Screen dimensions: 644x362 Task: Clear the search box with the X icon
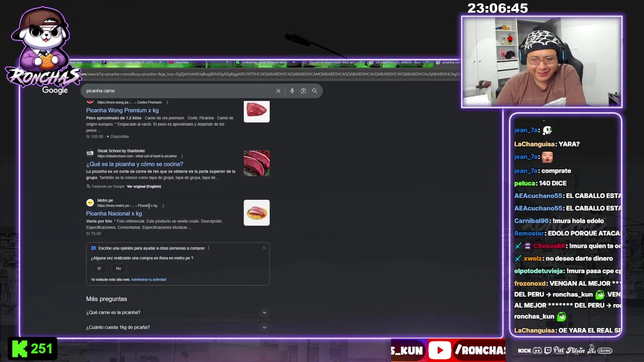278,91
